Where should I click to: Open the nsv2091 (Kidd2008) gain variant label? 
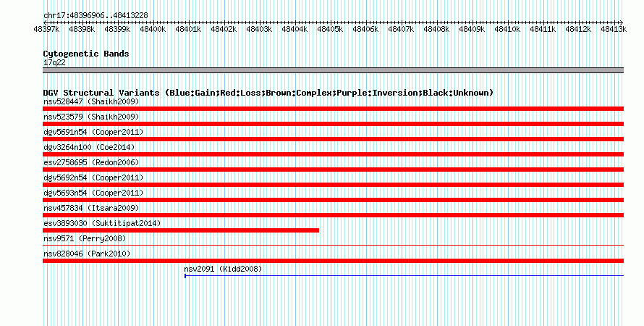223,269
